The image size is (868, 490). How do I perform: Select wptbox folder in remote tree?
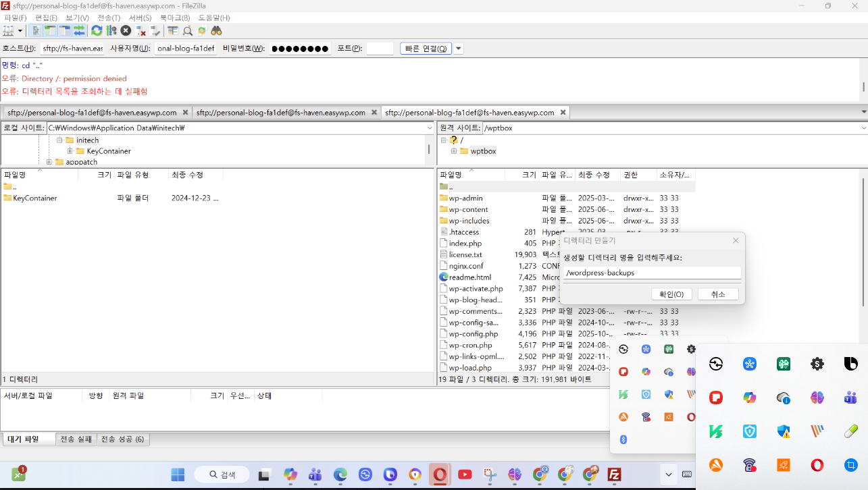point(483,151)
